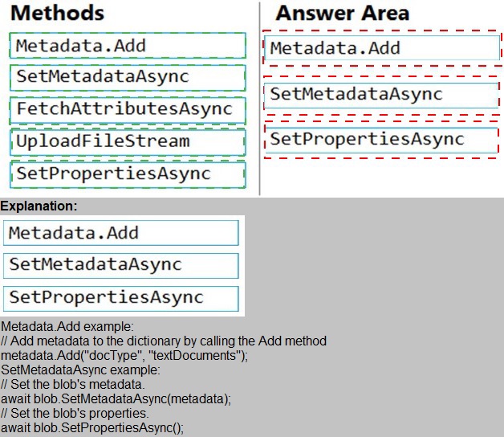
Task: Click SetMetadataAsync box under Explanation
Action: click(x=121, y=265)
